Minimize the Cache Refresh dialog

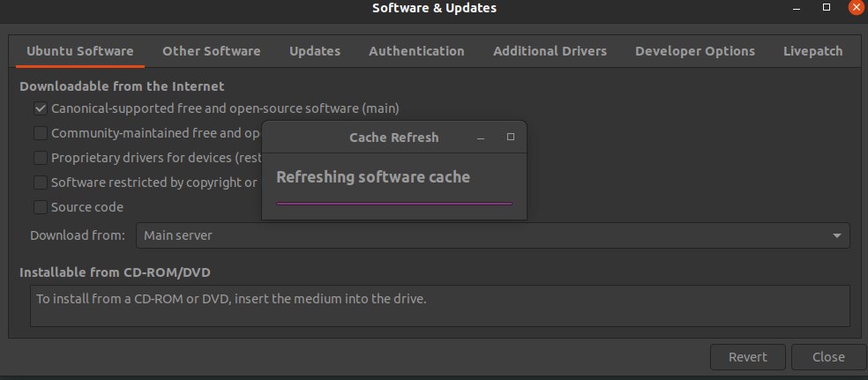(481, 138)
